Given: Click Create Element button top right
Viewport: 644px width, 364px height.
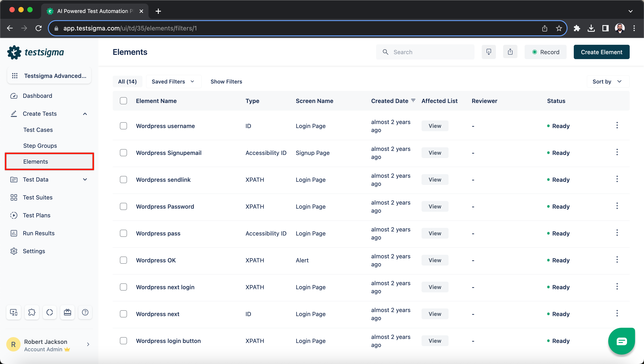Looking at the screenshot, I should pos(602,52).
